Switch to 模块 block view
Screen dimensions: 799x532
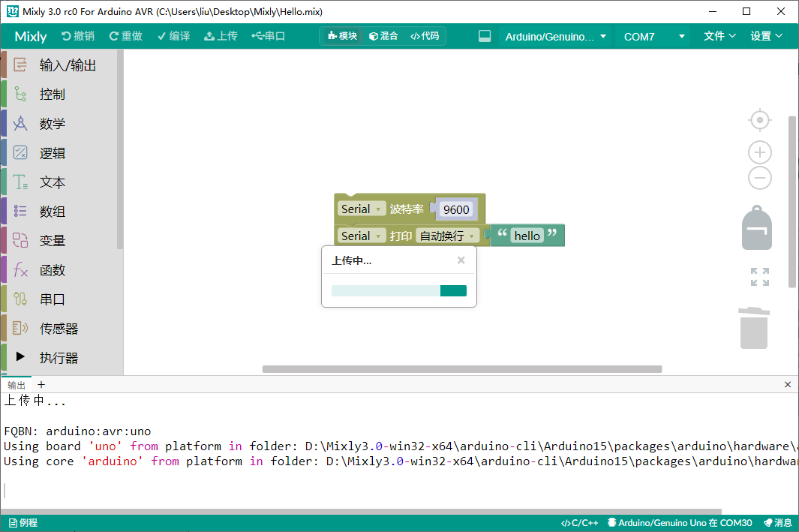pyautogui.click(x=342, y=36)
